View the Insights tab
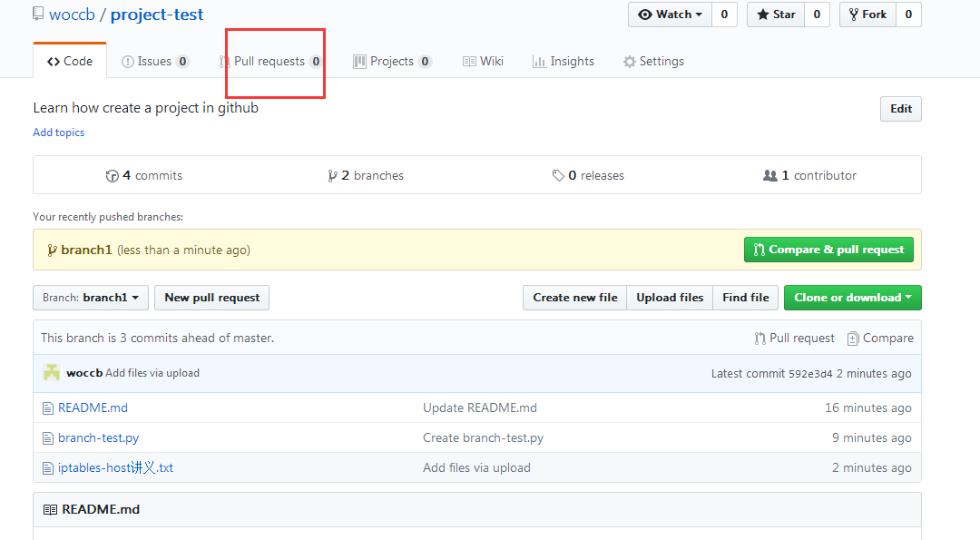This screenshot has width=980, height=540. [563, 61]
